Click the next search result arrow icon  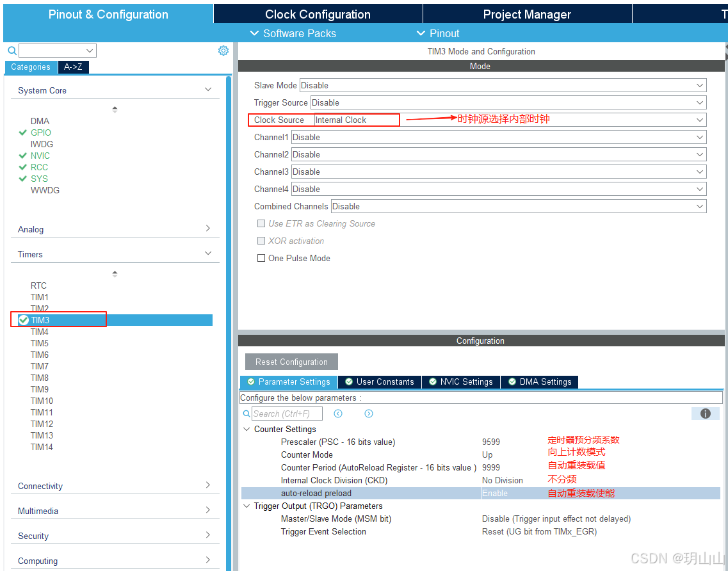(x=369, y=414)
